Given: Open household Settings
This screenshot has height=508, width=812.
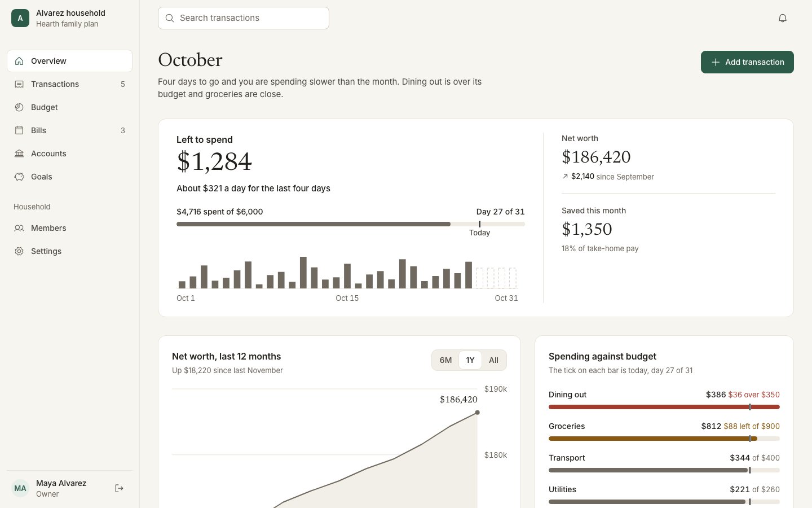Looking at the screenshot, I should click(69, 251).
